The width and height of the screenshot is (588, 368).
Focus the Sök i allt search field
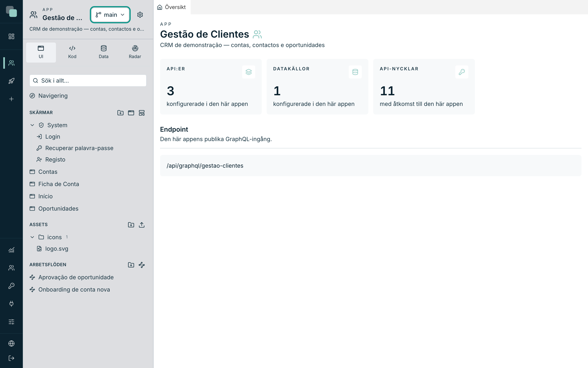coord(88,81)
